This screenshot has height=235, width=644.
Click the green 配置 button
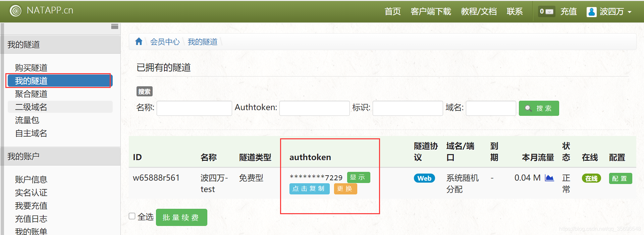click(621, 178)
